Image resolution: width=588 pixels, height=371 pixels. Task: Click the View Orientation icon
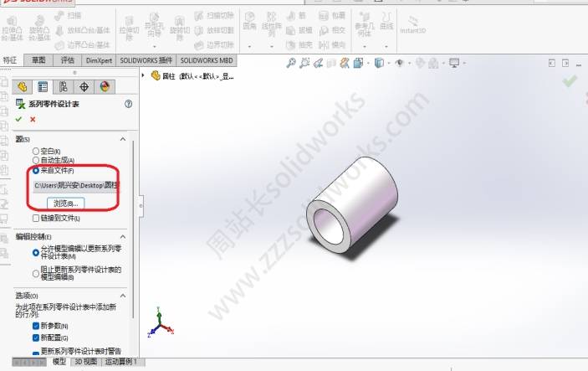(x=358, y=63)
